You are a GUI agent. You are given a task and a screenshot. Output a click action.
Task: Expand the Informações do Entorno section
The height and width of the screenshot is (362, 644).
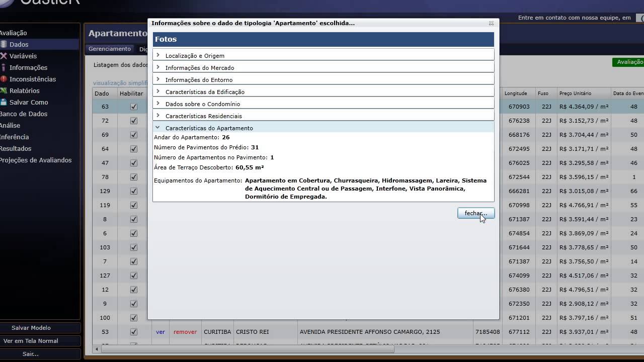(324, 79)
